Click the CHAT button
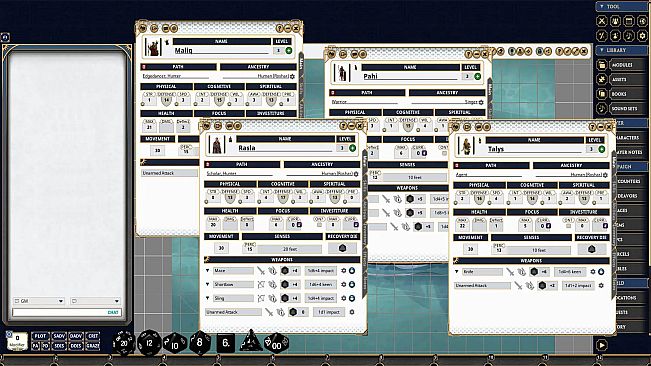Screen dimensions: 651x366 click(113, 312)
